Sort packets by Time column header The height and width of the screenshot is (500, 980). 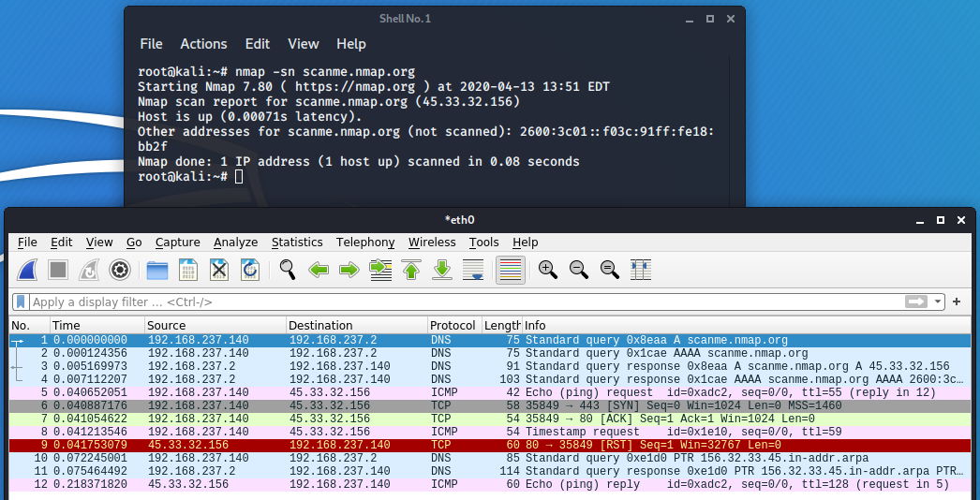pyautogui.click(x=97, y=326)
